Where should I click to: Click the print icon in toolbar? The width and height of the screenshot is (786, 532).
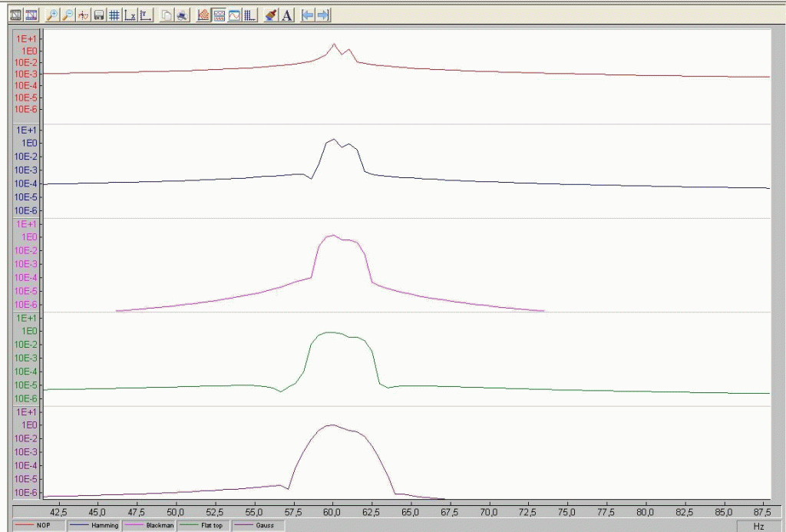tap(182, 15)
